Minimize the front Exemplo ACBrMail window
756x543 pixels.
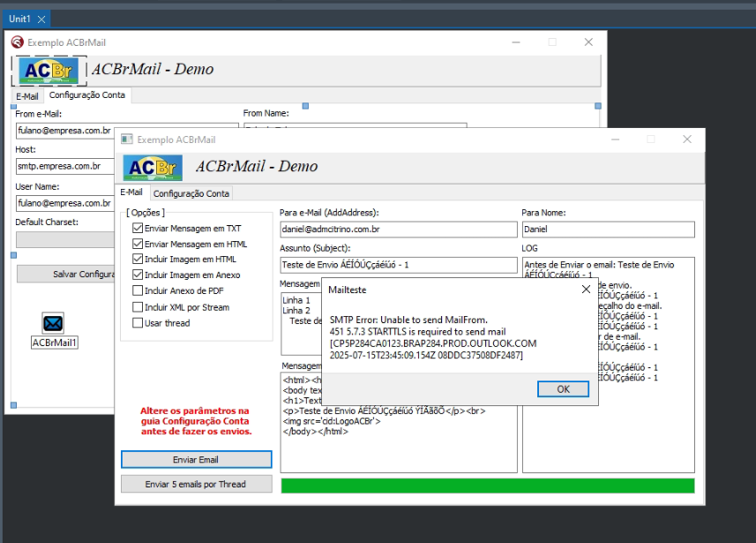click(x=615, y=139)
